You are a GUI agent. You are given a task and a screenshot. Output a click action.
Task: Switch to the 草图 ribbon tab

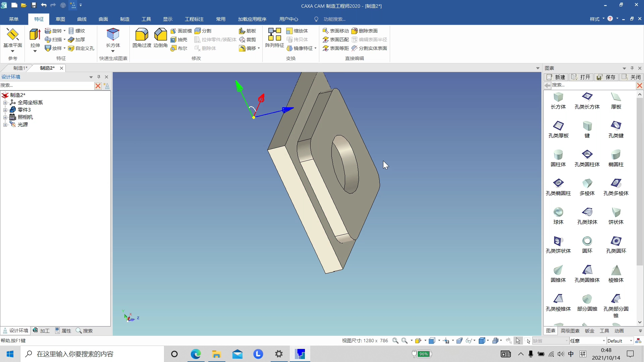pyautogui.click(x=60, y=19)
